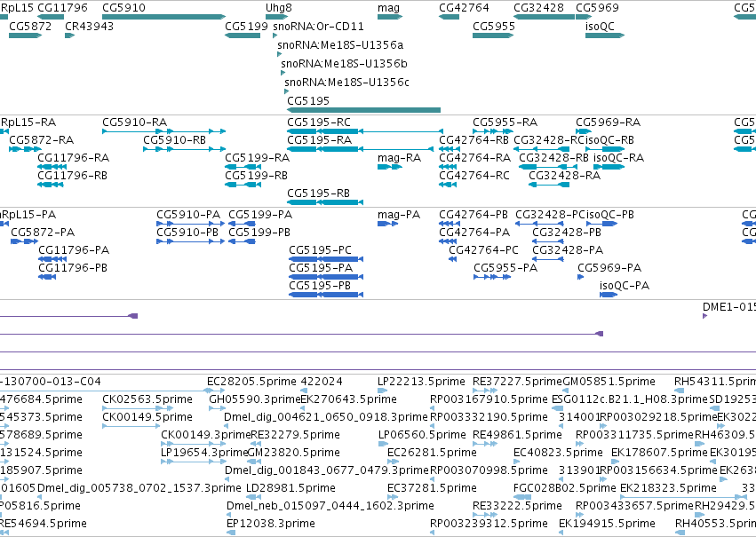The image size is (756, 537).
Task: Select the isoQC-PA protein label
Action: (x=625, y=286)
